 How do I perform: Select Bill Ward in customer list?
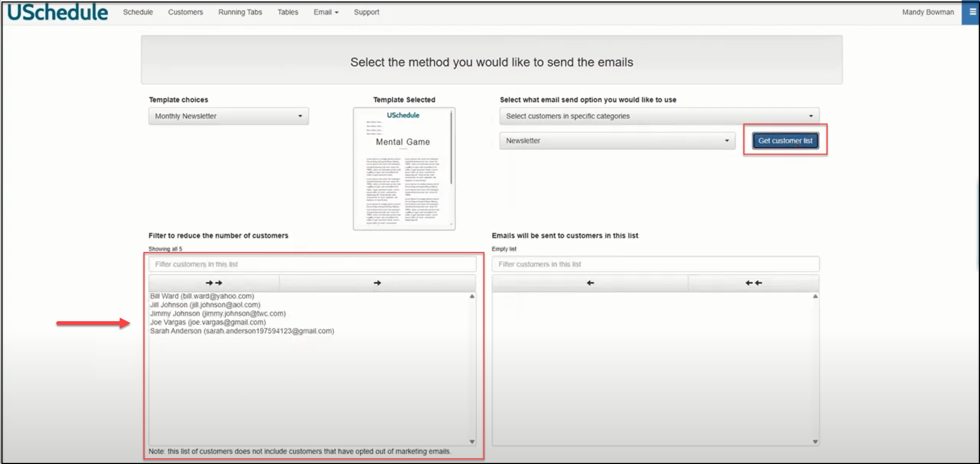pos(202,296)
